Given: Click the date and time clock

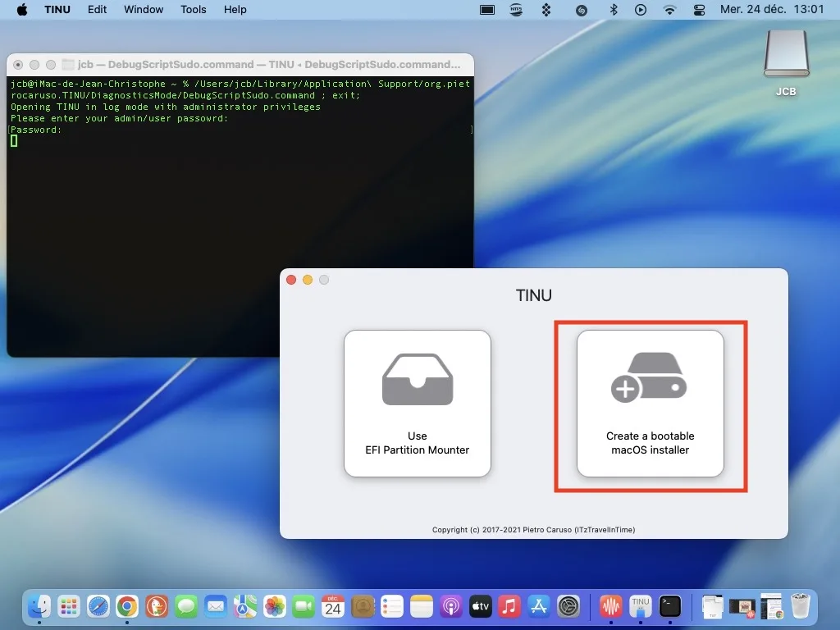Looking at the screenshot, I should pyautogui.click(x=771, y=10).
